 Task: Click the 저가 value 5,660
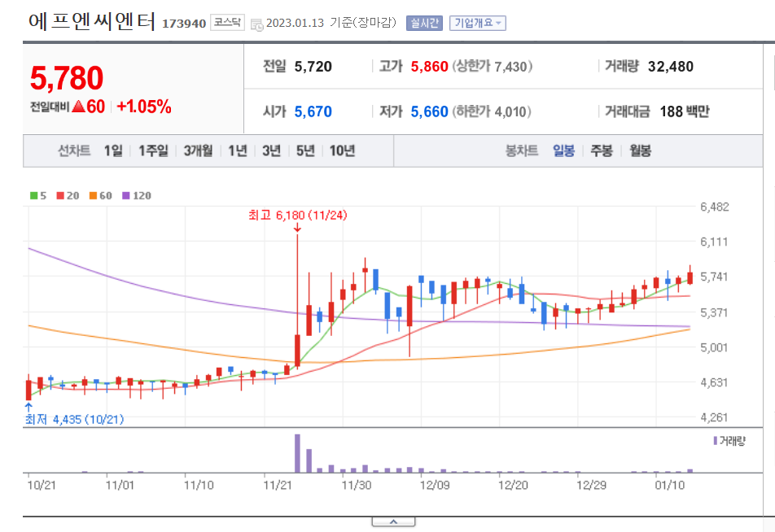pos(430,111)
